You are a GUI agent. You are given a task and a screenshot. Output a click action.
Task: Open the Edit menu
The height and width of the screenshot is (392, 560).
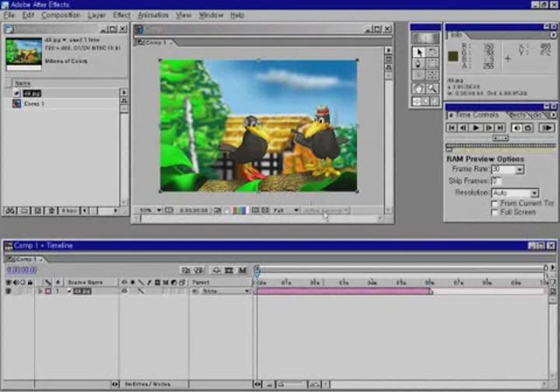(x=28, y=15)
